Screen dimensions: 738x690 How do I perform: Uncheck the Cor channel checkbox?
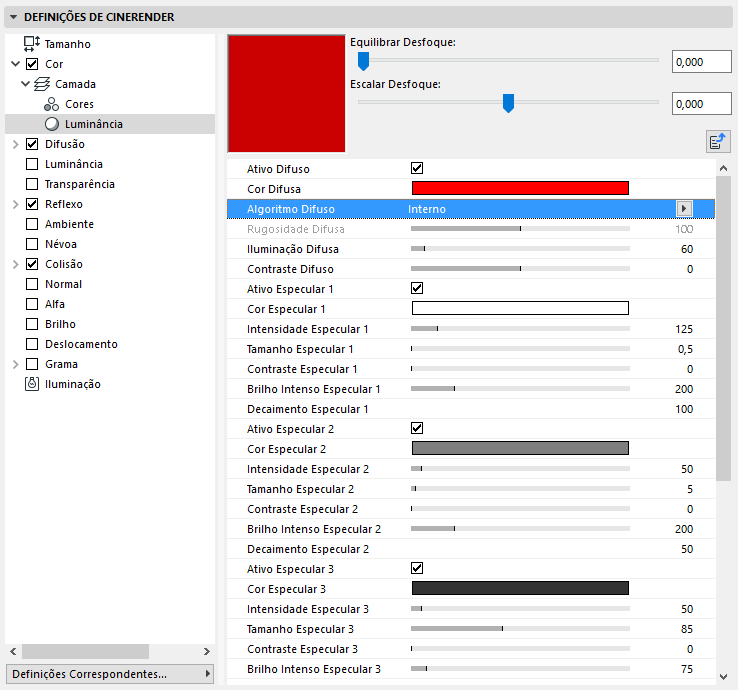[x=32, y=64]
